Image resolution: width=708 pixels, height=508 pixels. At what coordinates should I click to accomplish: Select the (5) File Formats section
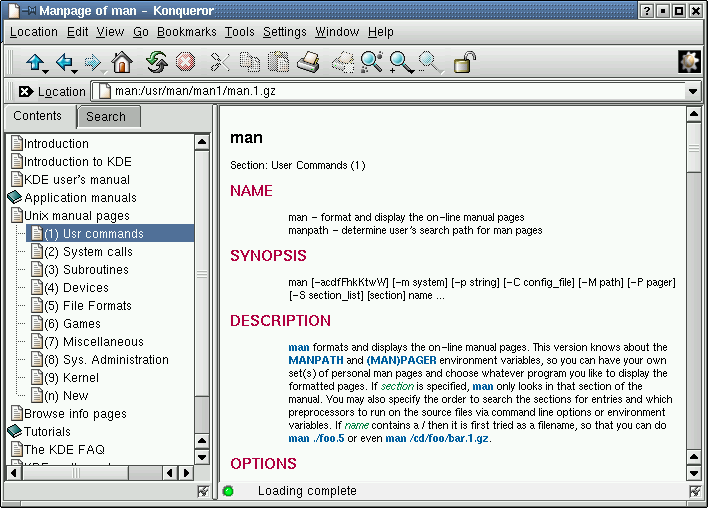(x=87, y=306)
